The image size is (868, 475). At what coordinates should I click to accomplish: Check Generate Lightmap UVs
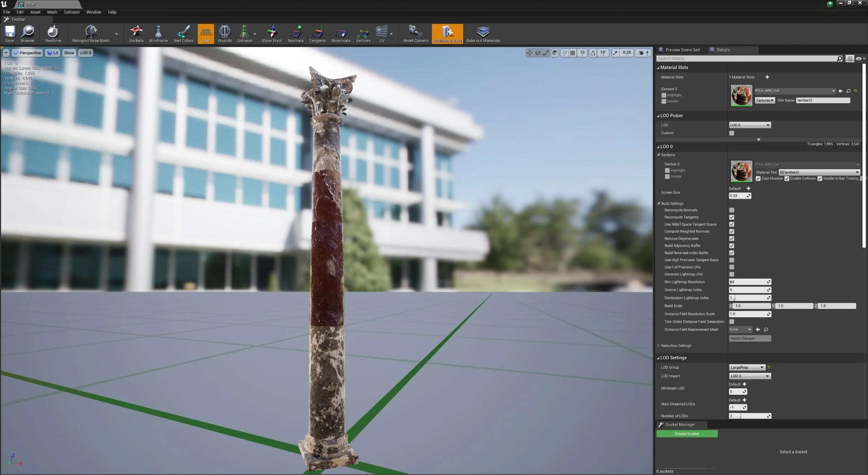tap(732, 275)
